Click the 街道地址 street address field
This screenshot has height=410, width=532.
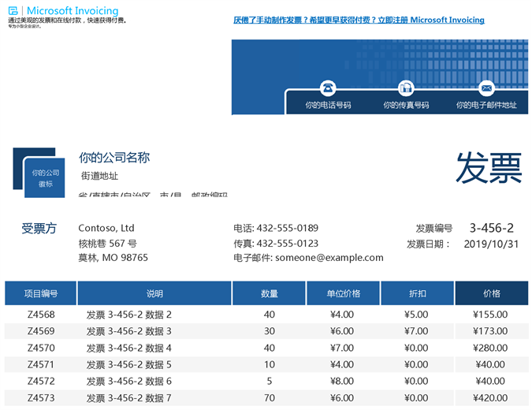tap(99, 176)
